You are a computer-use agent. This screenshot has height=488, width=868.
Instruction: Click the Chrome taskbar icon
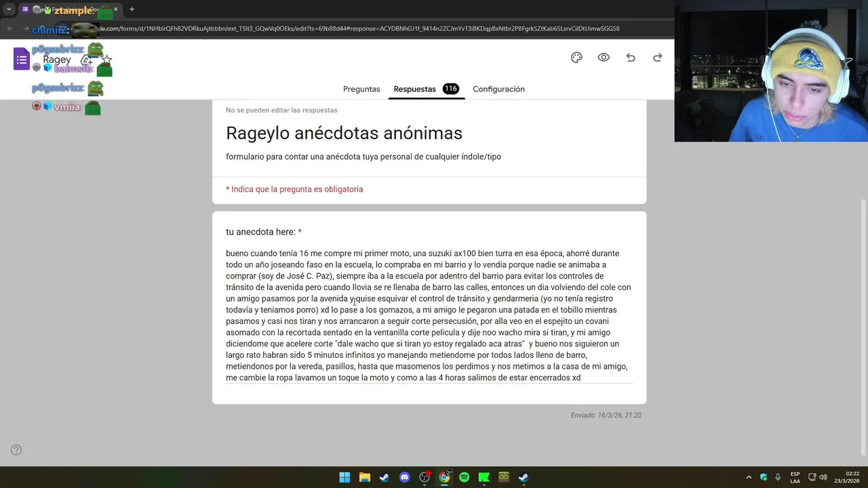coord(444,477)
